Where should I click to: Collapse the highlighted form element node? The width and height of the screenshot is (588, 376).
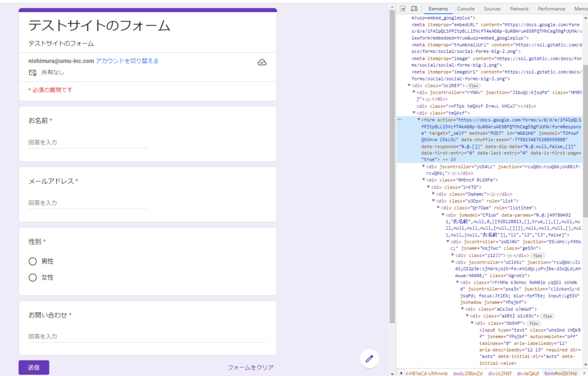(x=419, y=119)
